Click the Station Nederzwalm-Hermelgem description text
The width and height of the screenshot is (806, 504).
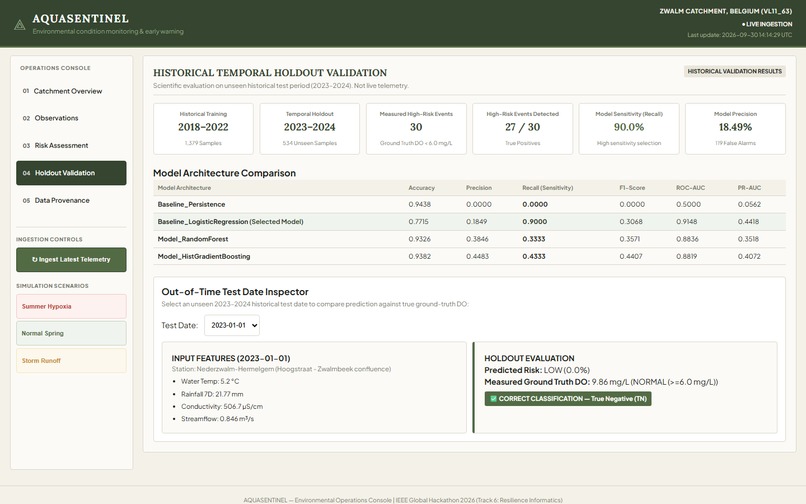click(281, 369)
